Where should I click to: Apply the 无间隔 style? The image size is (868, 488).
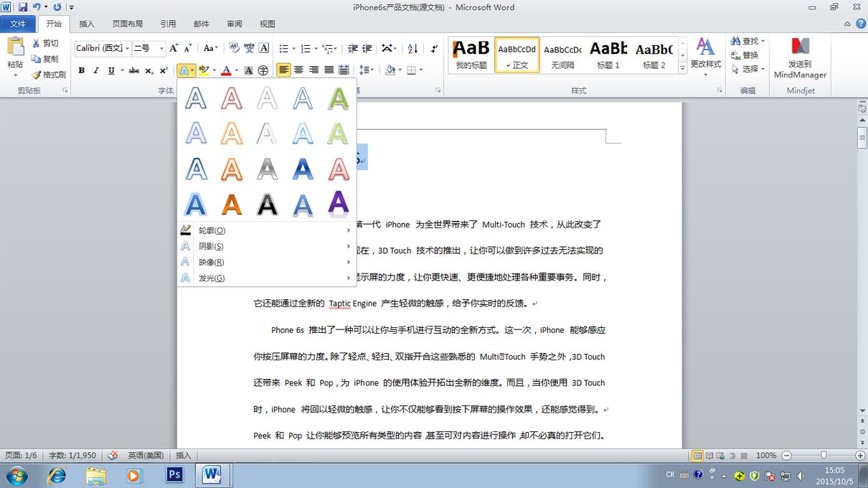(x=563, y=55)
